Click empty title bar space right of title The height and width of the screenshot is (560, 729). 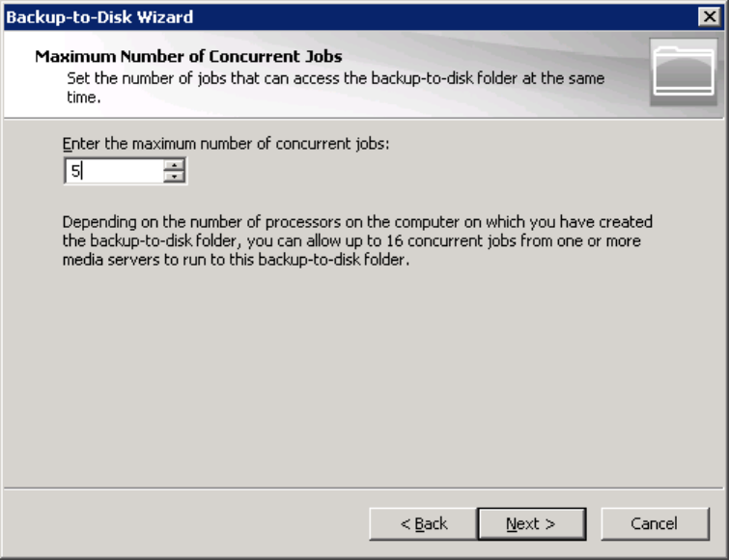tap(435, 17)
